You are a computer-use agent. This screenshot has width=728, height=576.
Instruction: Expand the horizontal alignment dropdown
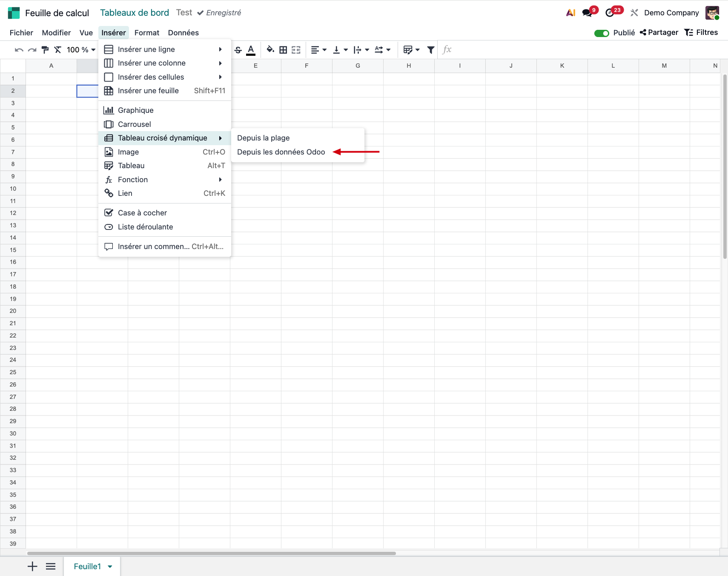click(x=318, y=50)
